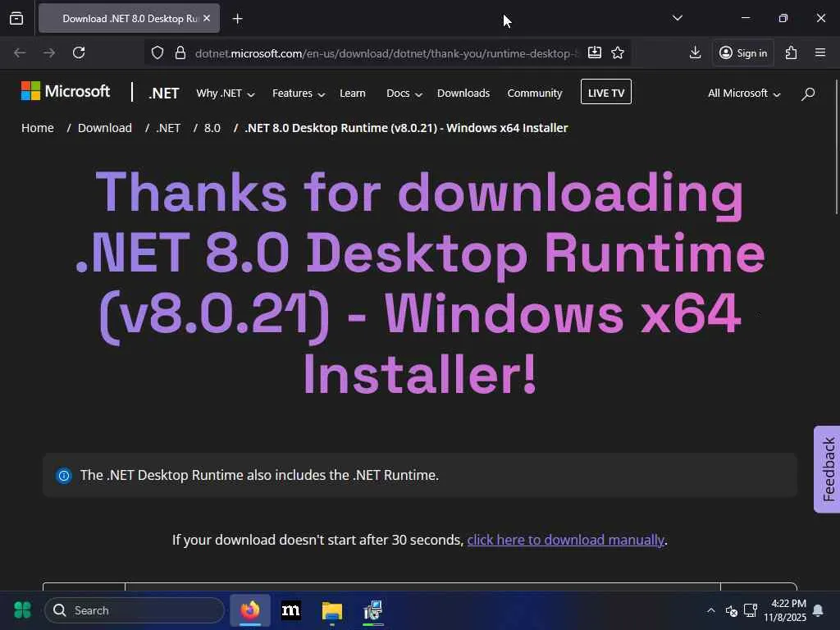Image resolution: width=840 pixels, height=630 pixels.
Task: Open the extensions puzzle icon
Action: [792, 52]
